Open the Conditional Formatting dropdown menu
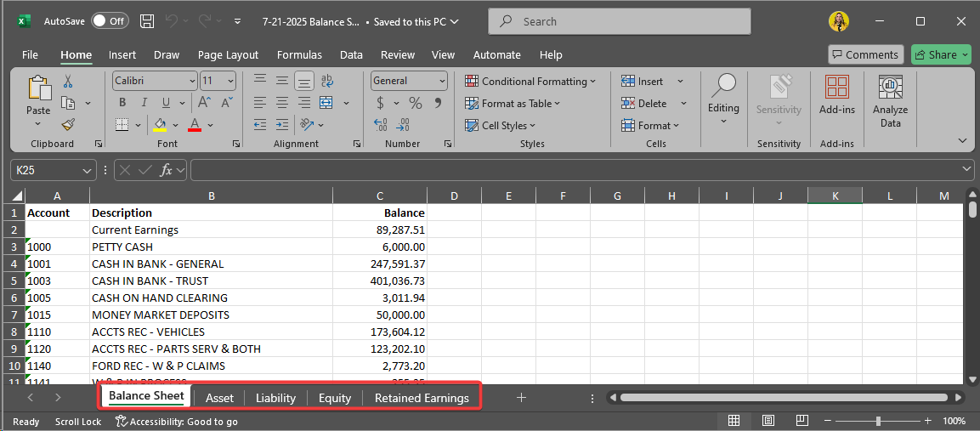Image resolution: width=980 pixels, height=431 pixels. point(530,82)
